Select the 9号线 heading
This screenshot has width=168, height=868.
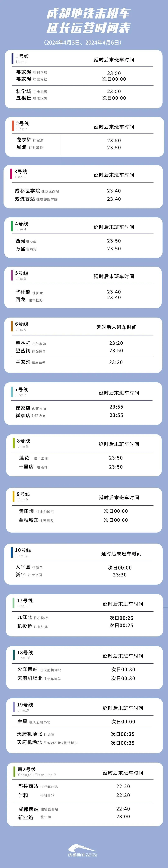23,494
